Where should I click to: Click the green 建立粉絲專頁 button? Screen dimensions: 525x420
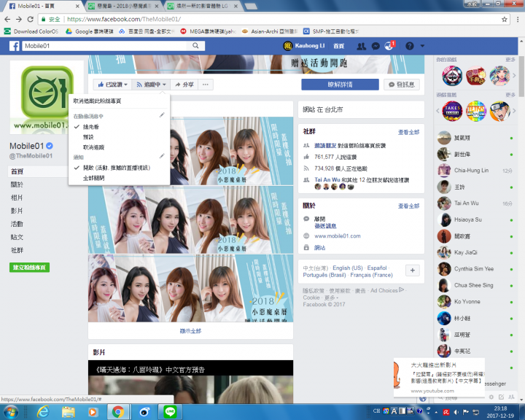click(29, 268)
